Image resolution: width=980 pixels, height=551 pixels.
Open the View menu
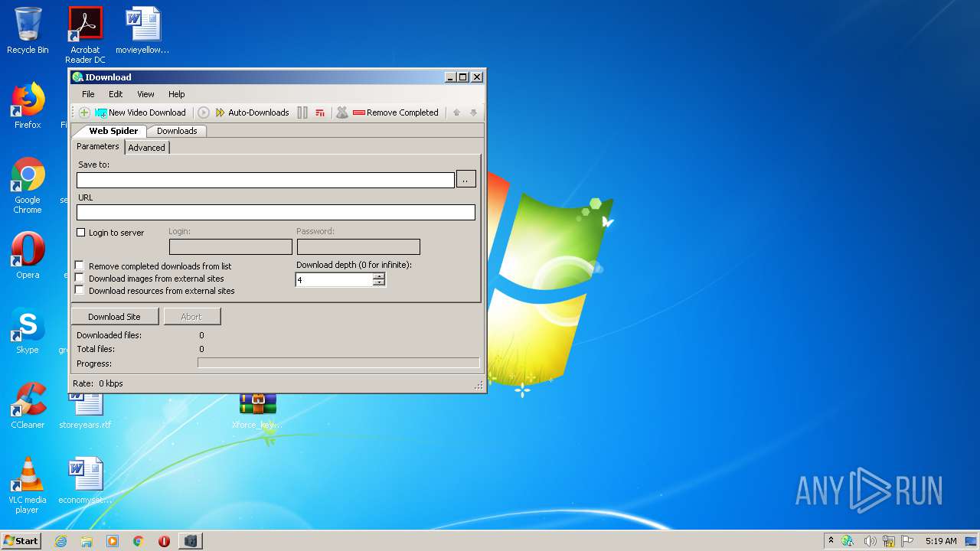pos(145,94)
